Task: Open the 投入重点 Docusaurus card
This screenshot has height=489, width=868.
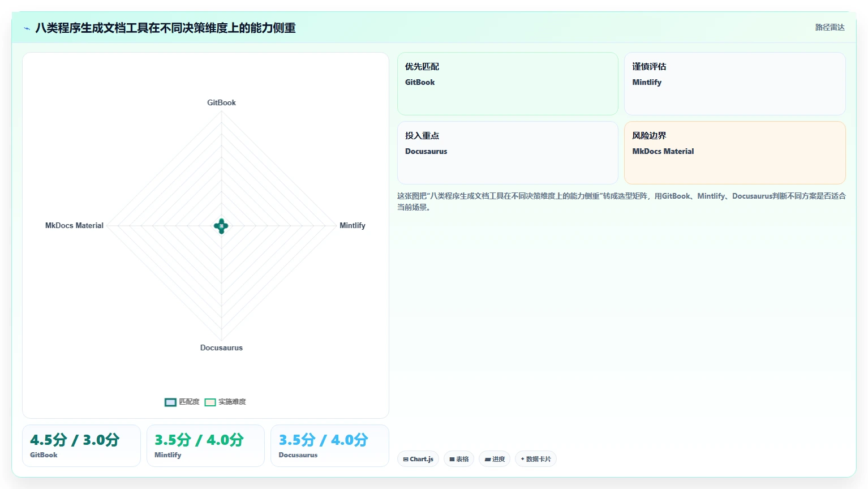Action: tap(508, 153)
